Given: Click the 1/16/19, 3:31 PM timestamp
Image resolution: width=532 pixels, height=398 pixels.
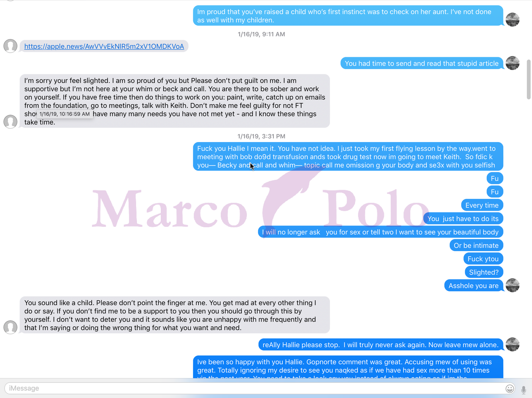Looking at the screenshot, I should pyautogui.click(x=261, y=136).
